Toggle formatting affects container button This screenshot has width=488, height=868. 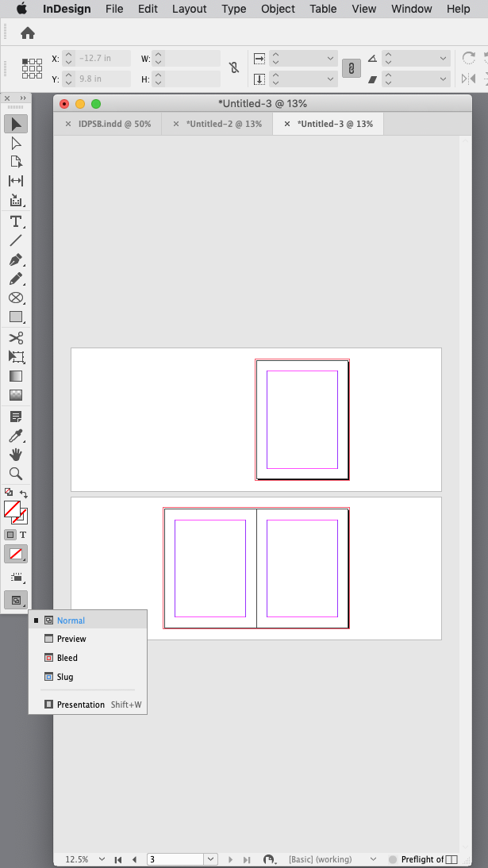(10, 535)
